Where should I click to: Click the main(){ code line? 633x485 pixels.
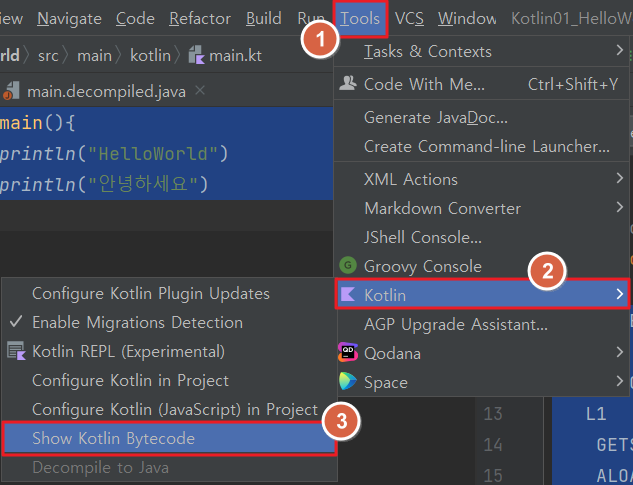coord(38,123)
